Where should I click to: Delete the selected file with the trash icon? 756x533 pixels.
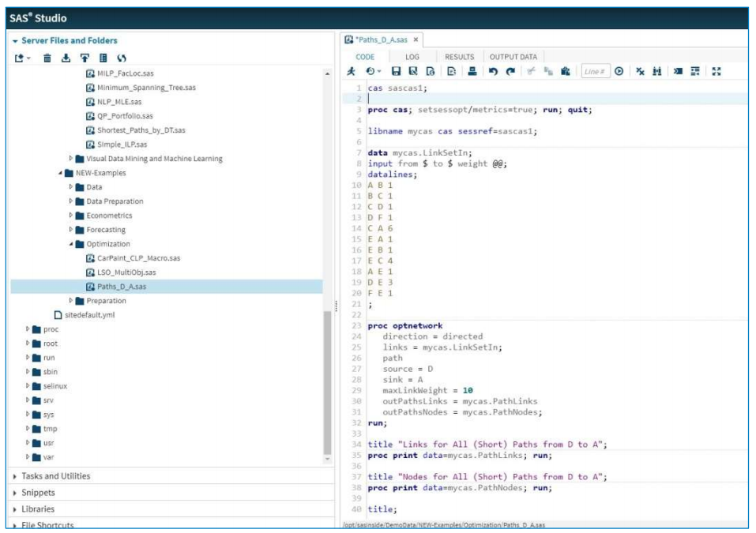coord(47,58)
